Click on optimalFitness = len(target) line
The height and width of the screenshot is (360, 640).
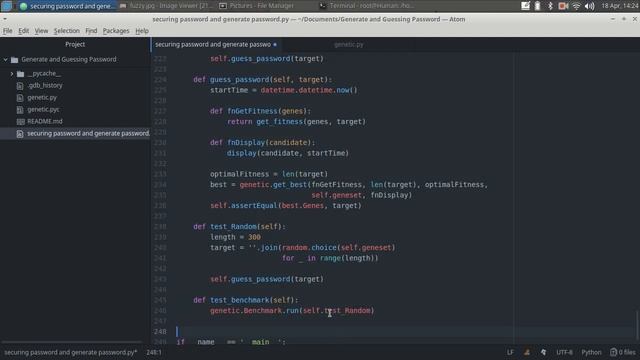[x=269, y=174]
